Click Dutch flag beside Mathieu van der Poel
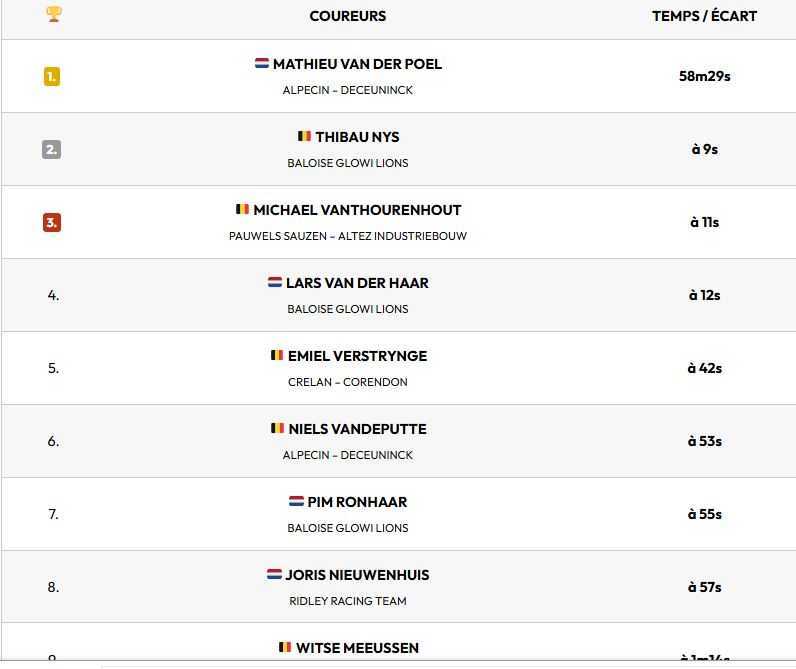The width and height of the screenshot is (796, 669). pyautogui.click(x=262, y=63)
